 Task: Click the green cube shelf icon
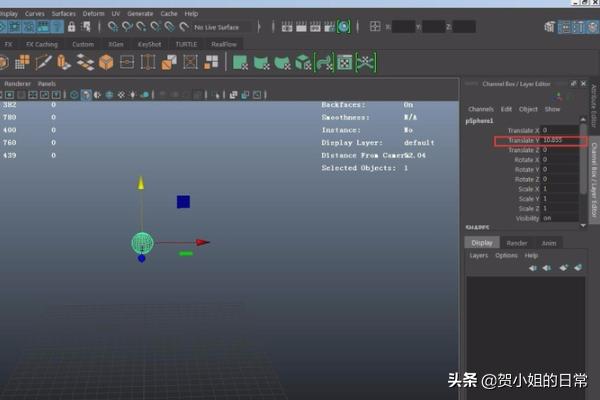coord(303,62)
